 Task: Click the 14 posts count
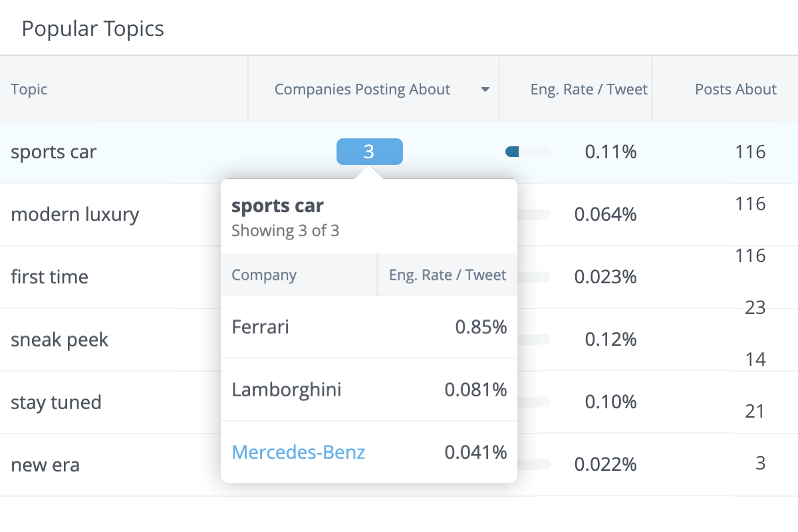tap(755, 360)
